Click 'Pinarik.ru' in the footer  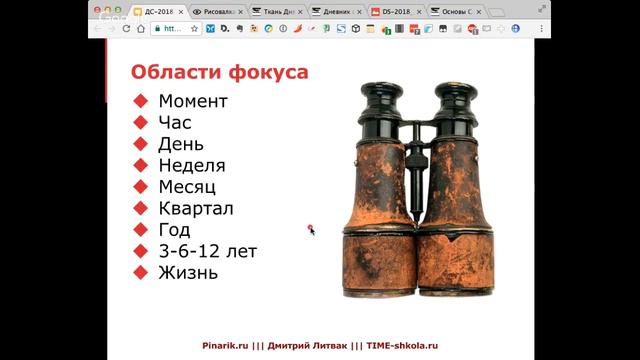point(225,346)
